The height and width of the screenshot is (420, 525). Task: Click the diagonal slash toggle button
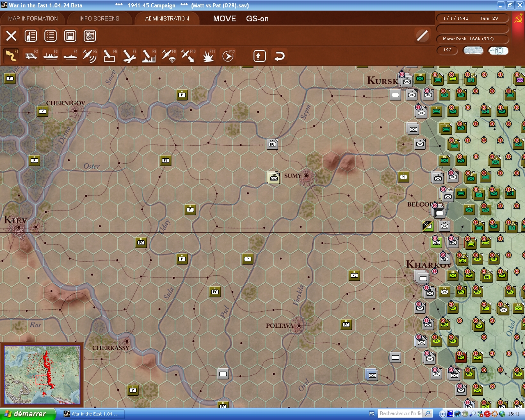tap(422, 36)
